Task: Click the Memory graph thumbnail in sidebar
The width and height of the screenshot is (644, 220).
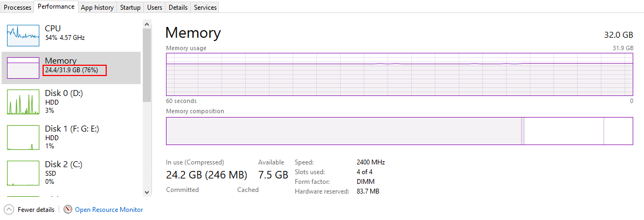Action: (x=23, y=68)
